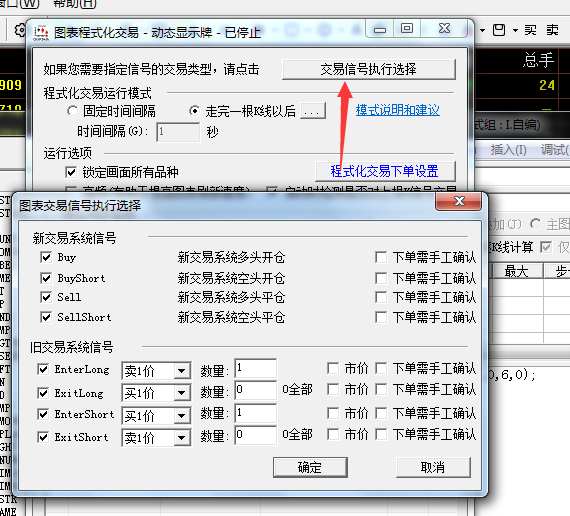
Task: Uncheck the Buy signal checkbox
Action: [x=46, y=257]
